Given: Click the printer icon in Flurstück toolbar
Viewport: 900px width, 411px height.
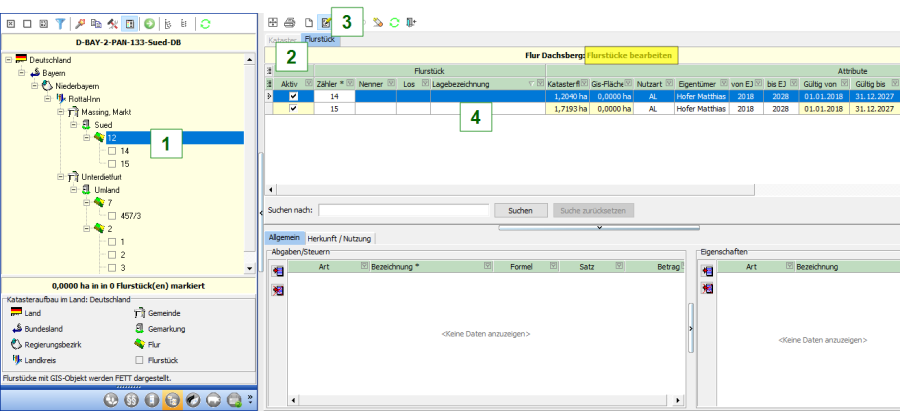Looking at the screenshot, I should pos(290,22).
